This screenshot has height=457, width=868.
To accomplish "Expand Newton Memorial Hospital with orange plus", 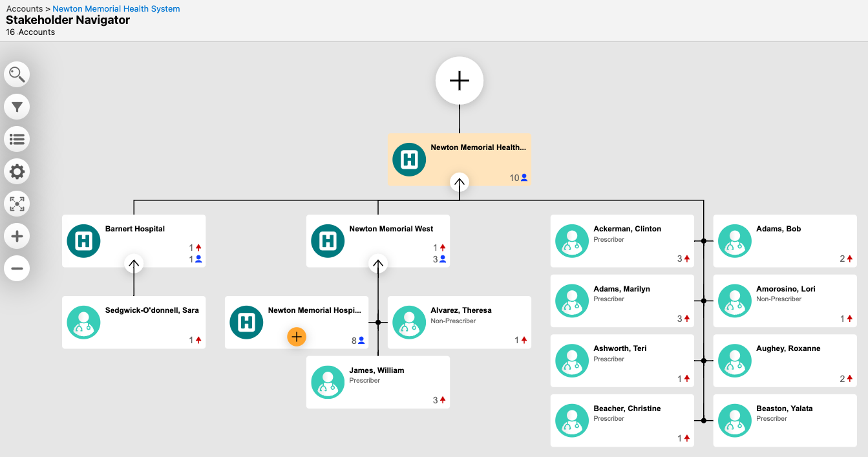I will [x=296, y=337].
